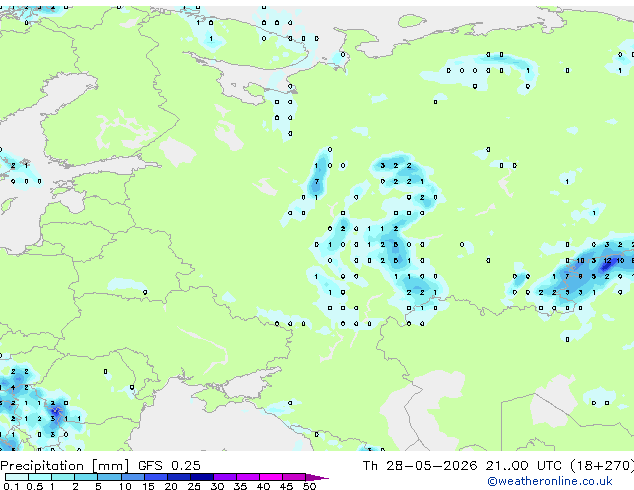
Task: Click the 20 legend label
Action: (171, 486)
